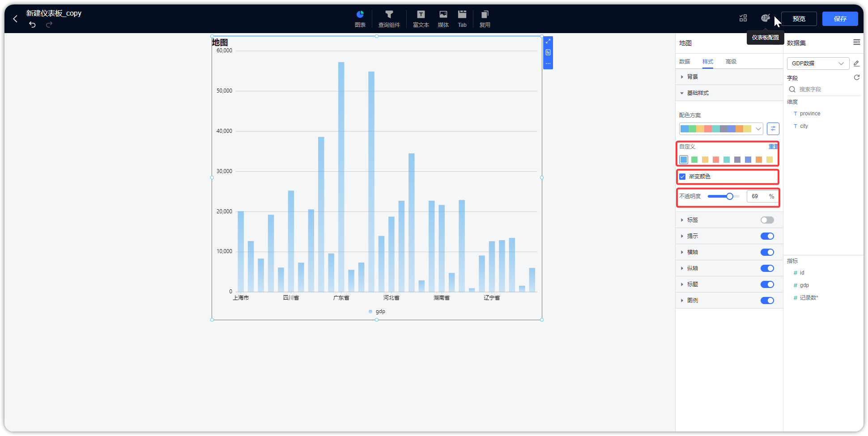
Task: Disable the 标题 title toggle
Action: [767, 284]
